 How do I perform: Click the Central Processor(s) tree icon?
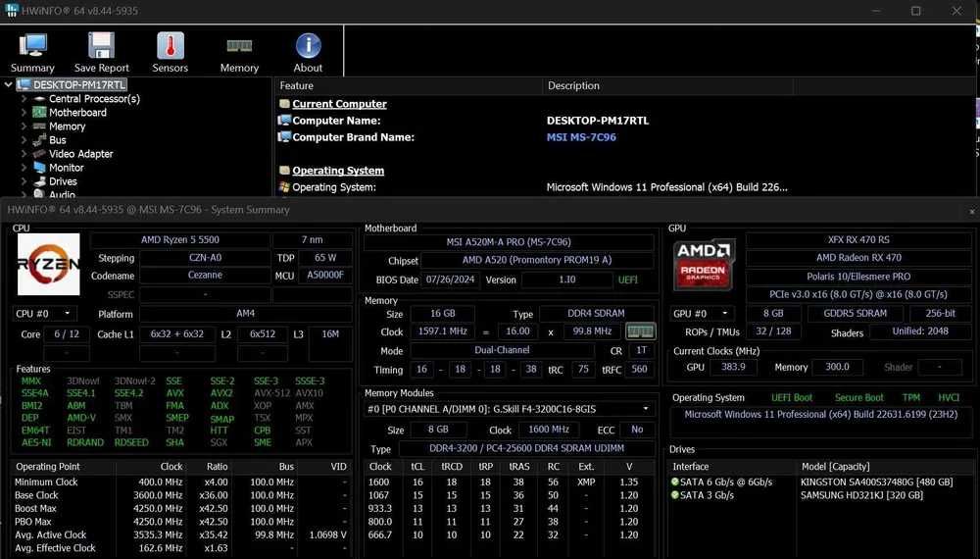pyautogui.click(x=40, y=99)
